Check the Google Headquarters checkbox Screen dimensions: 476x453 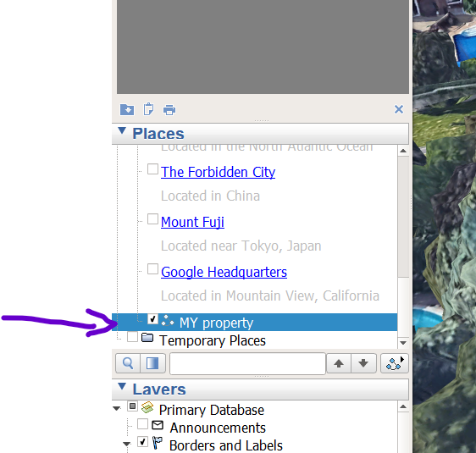point(152,269)
